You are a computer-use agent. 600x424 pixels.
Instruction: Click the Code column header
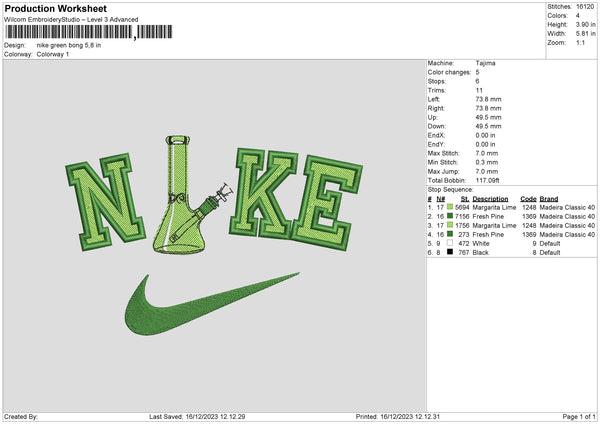point(528,199)
